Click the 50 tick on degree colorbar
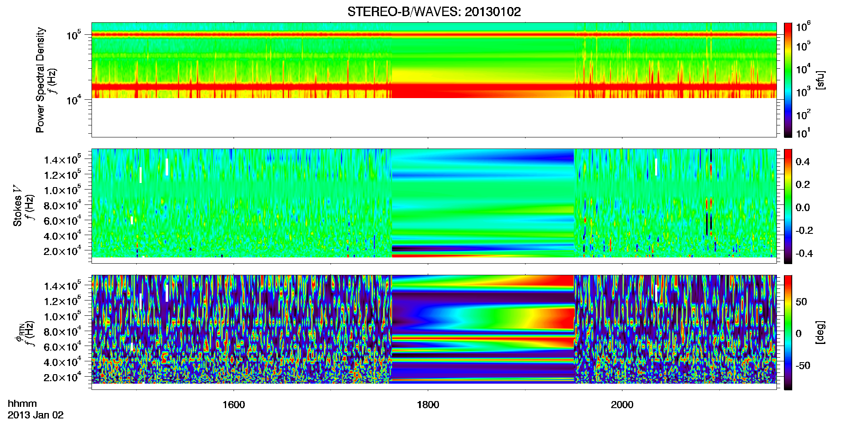This screenshot has height=447, width=868. click(801, 302)
